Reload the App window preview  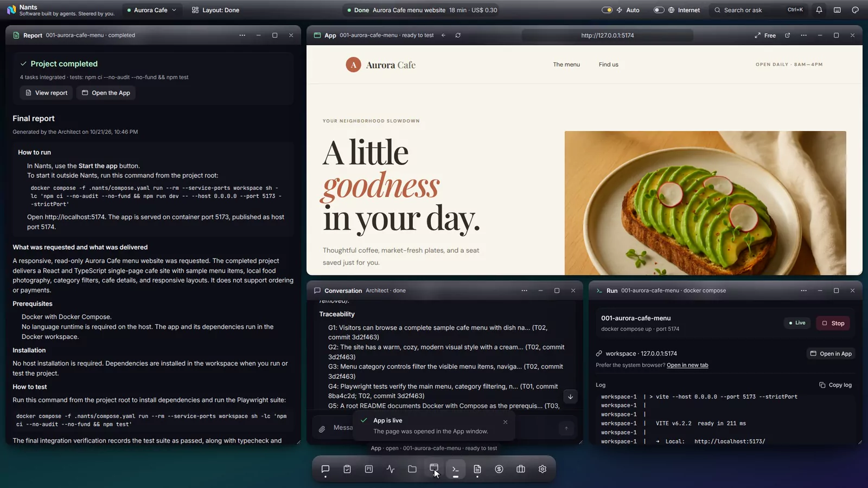click(x=458, y=35)
